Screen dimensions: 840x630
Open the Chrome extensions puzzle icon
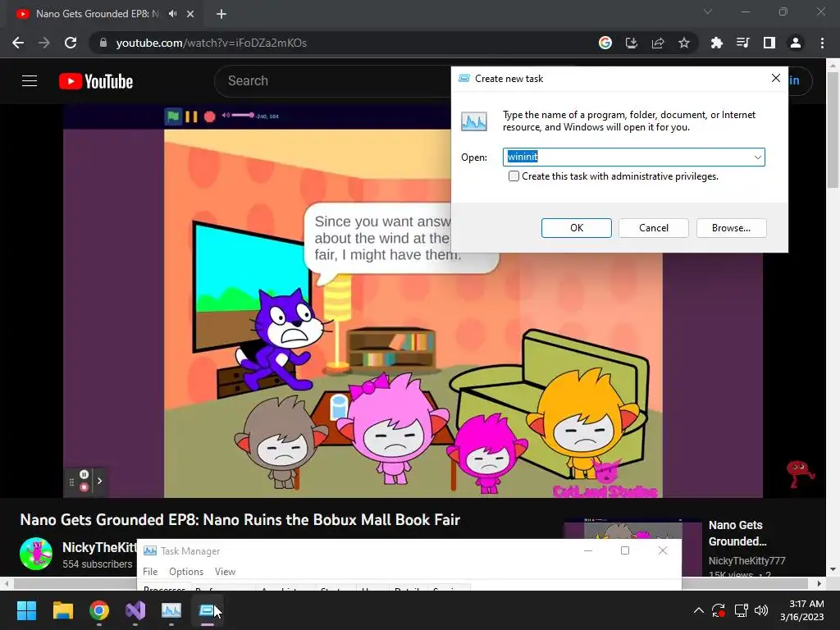coord(716,43)
